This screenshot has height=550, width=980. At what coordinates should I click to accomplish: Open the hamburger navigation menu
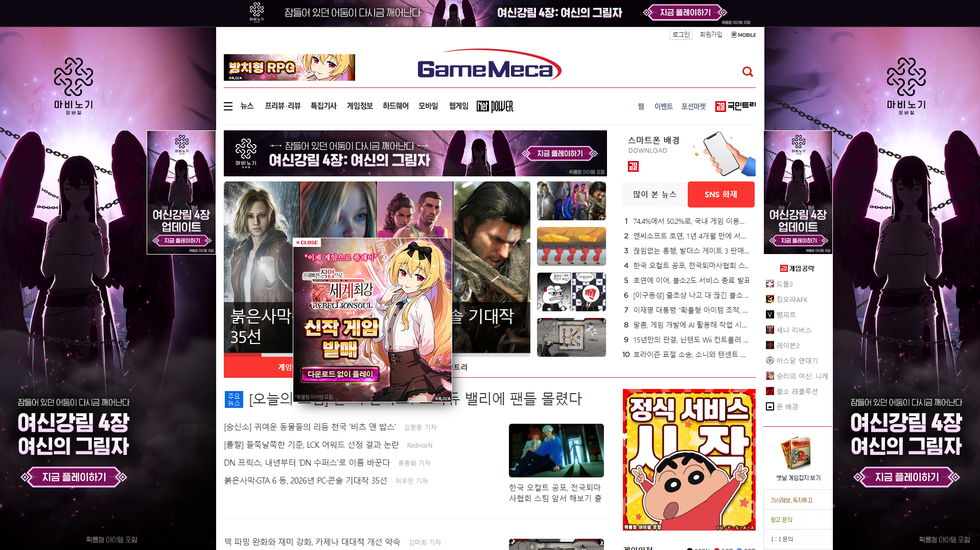[x=228, y=106]
